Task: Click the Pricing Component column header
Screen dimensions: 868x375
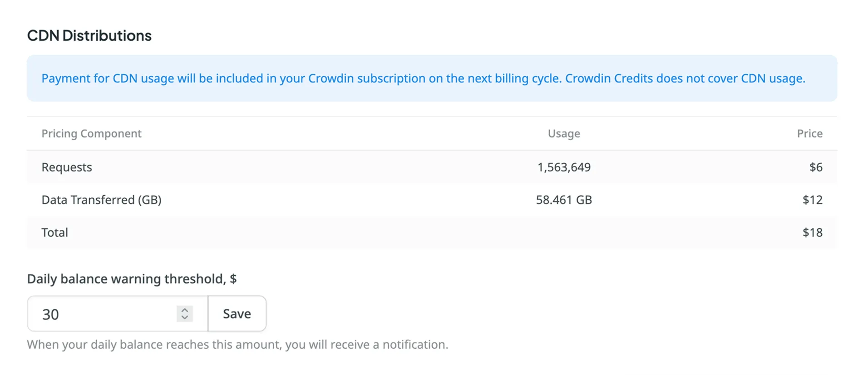Action: pos(91,133)
